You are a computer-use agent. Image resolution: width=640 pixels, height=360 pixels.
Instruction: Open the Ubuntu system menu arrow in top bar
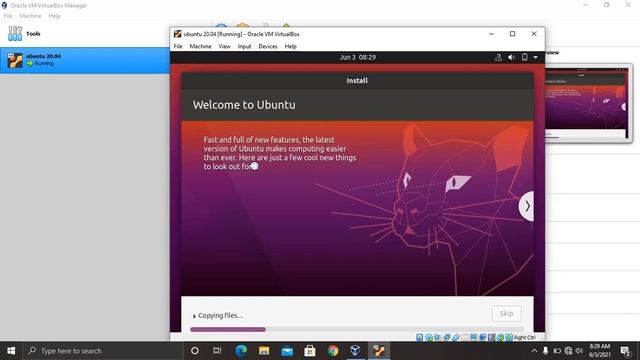[x=535, y=58]
